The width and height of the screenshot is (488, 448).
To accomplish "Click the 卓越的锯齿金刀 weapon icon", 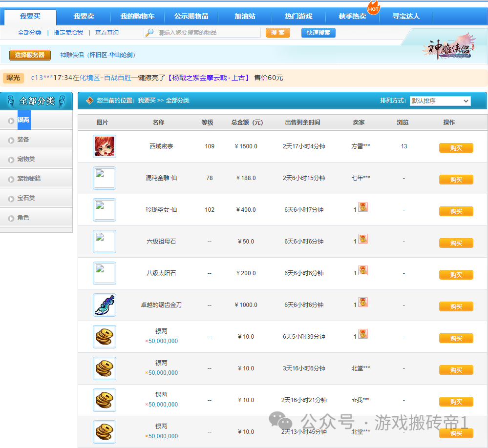I will [x=105, y=305].
